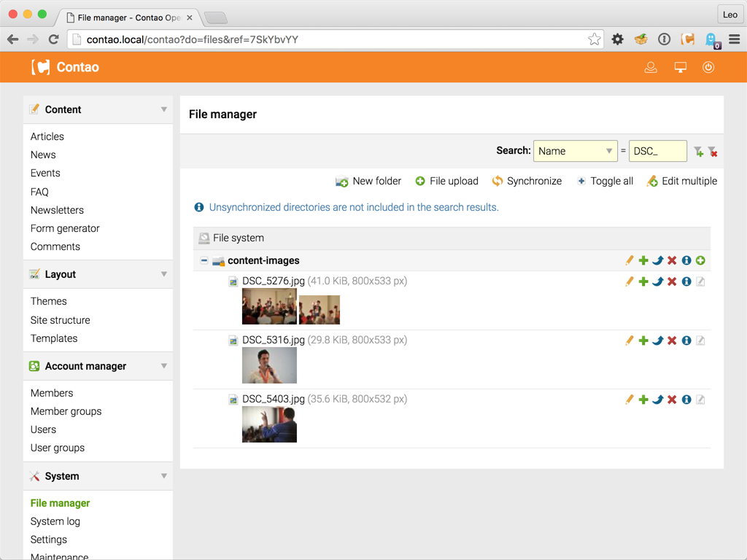This screenshot has height=560, width=747.
Task: Edit DSC_5316.jpg with the pencil icon
Action: 629,341
